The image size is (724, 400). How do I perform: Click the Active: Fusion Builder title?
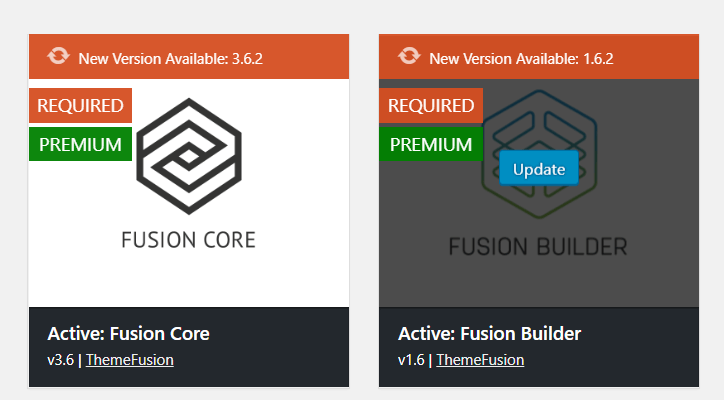(489, 333)
